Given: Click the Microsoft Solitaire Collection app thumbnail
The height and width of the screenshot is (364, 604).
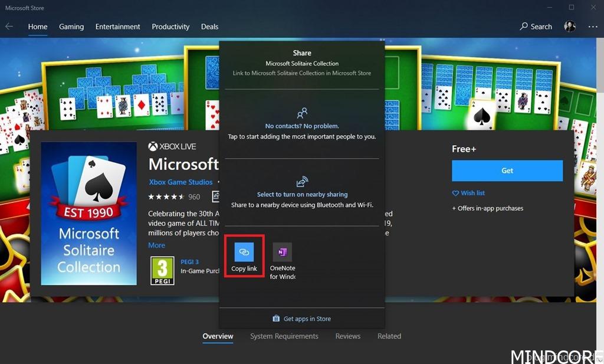Looking at the screenshot, I should tap(88, 214).
